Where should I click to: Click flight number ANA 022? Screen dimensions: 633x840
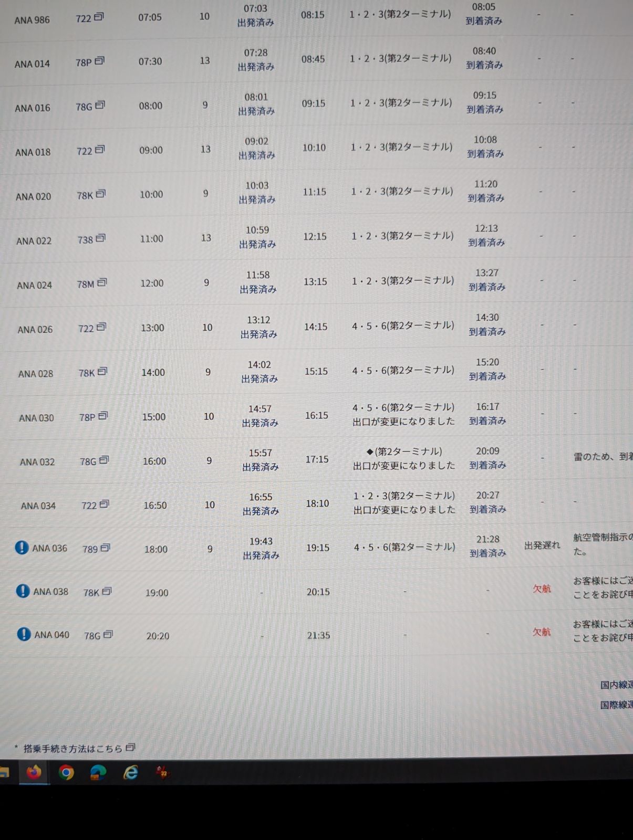tap(34, 241)
